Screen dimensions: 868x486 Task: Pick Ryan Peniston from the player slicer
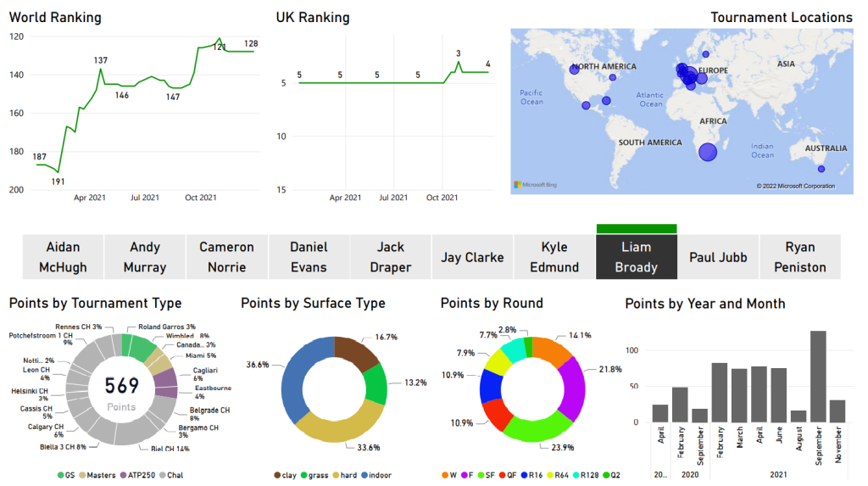tap(799, 257)
